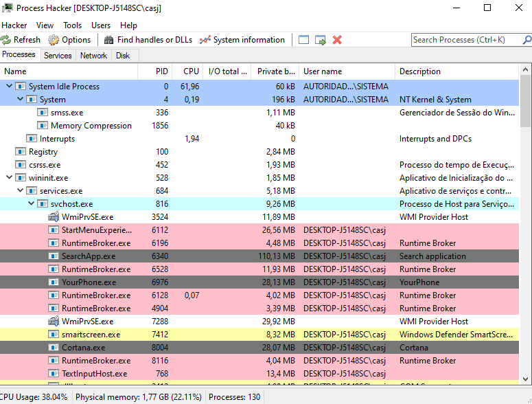Select RuntimeBroker.exe with PID 6196

(x=259, y=243)
